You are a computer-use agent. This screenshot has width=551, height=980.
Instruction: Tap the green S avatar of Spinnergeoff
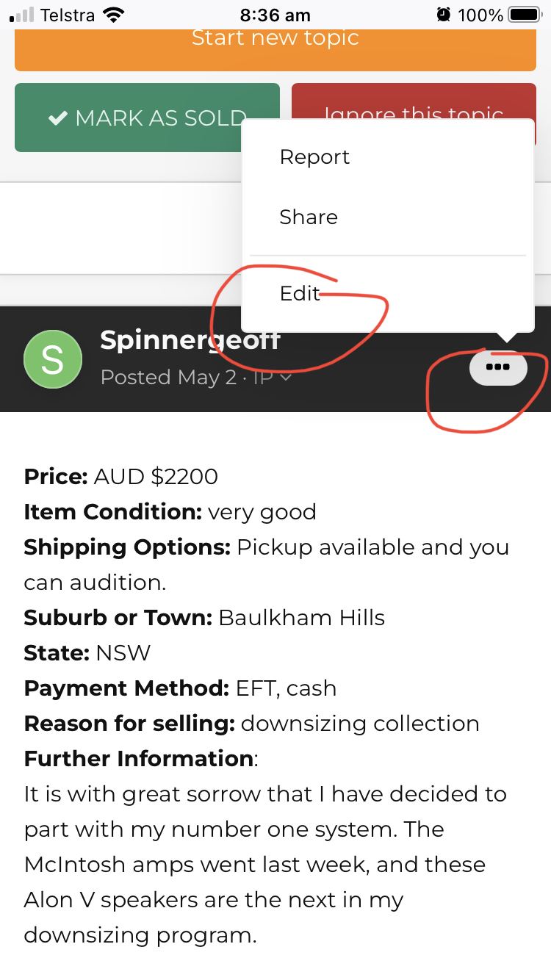click(52, 359)
